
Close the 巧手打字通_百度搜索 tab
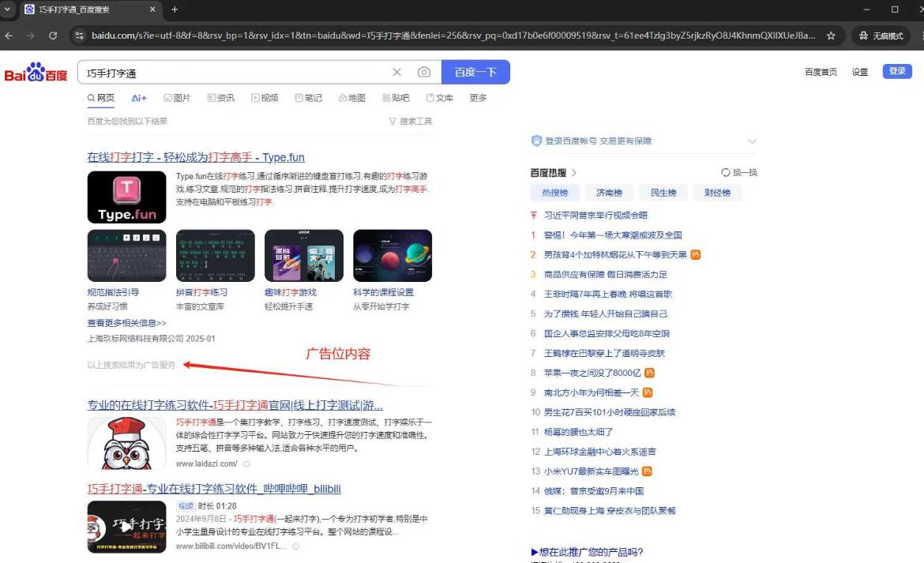pos(152,9)
